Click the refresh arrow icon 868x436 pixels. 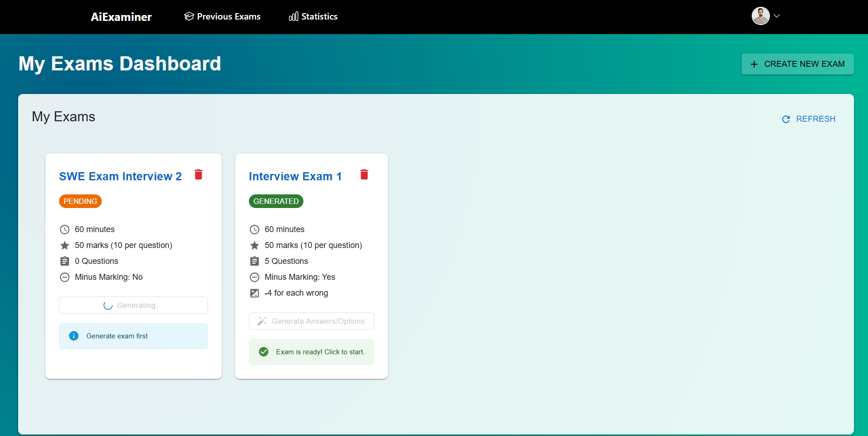(786, 119)
